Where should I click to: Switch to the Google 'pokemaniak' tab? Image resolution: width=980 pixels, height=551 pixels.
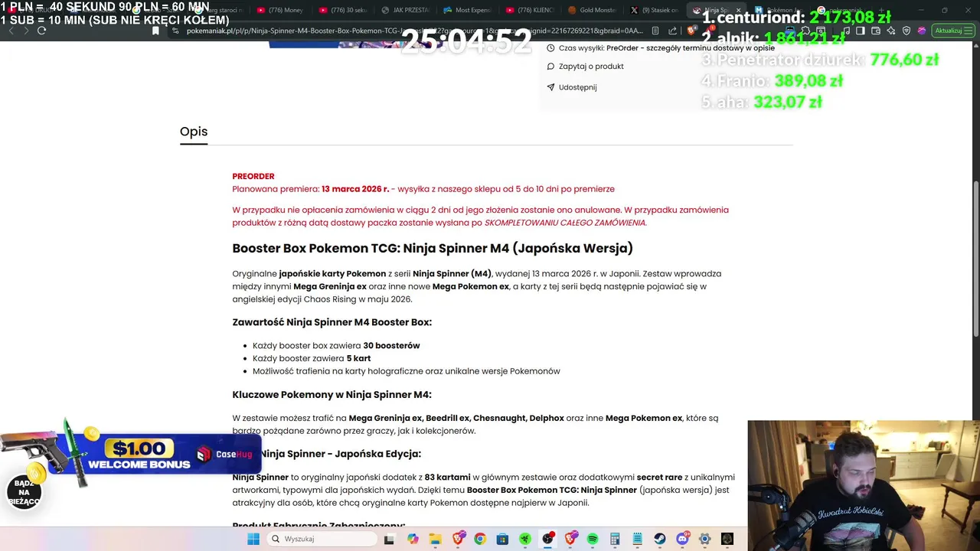tap(840, 10)
